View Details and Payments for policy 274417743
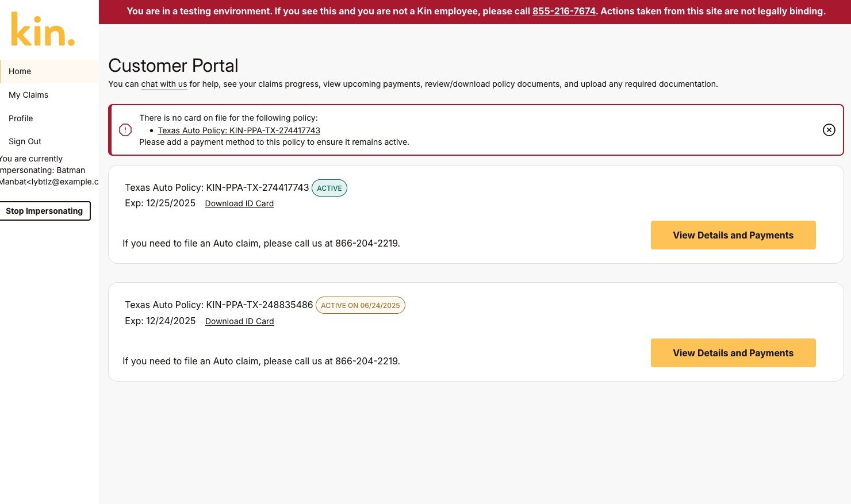The image size is (851, 504). [733, 235]
